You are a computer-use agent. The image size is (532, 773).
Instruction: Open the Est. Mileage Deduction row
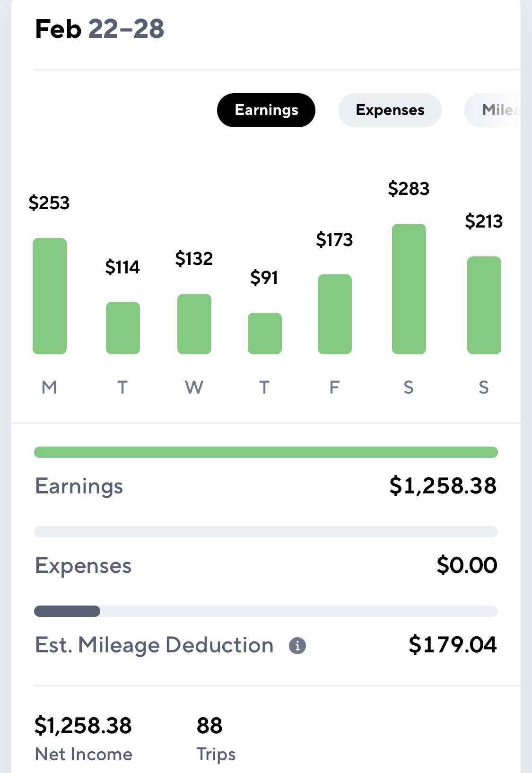click(266, 645)
